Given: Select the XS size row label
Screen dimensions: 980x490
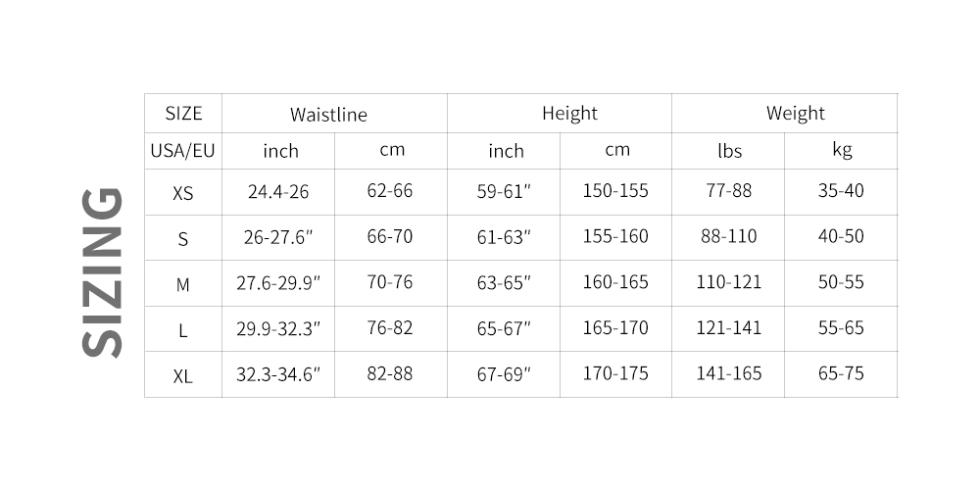Looking at the screenshot, I should click(183, 193).
